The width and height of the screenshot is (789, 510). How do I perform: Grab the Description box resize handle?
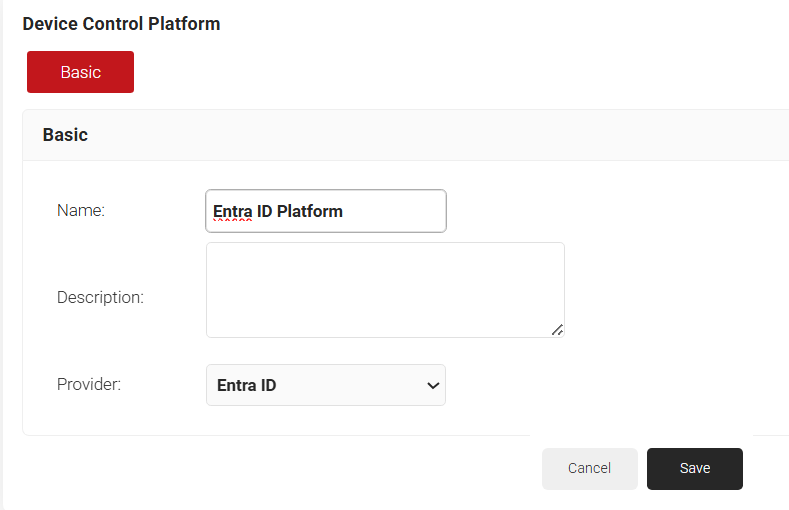(x=557, y=329)
